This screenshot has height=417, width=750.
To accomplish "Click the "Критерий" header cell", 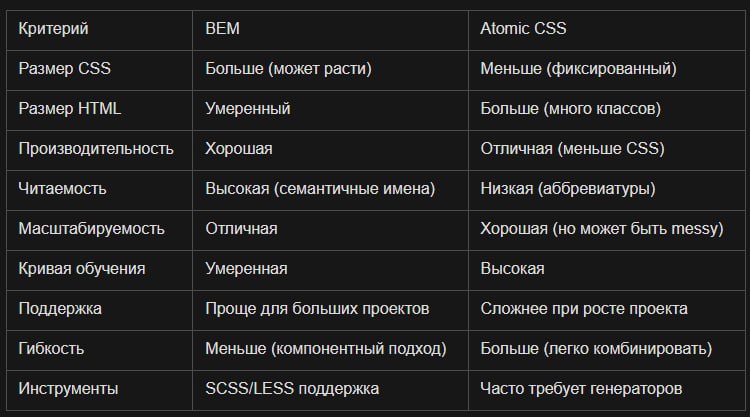I will (x=99, y=30).
